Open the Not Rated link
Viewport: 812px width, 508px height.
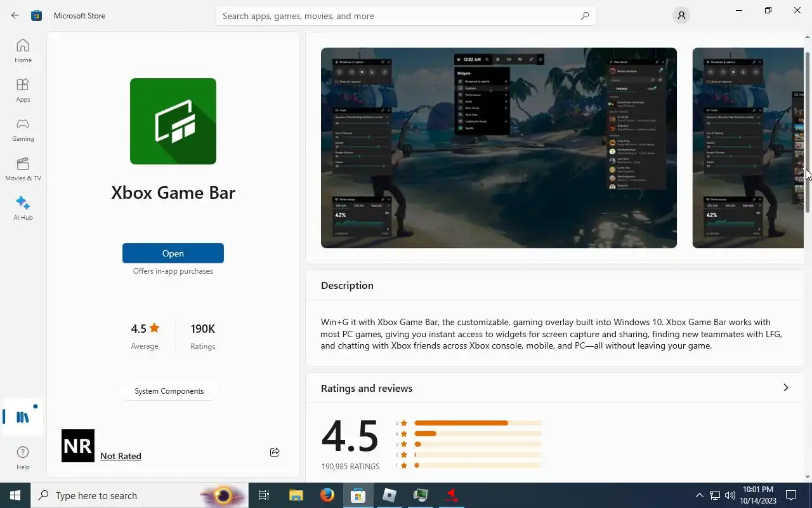click(121, 456)
